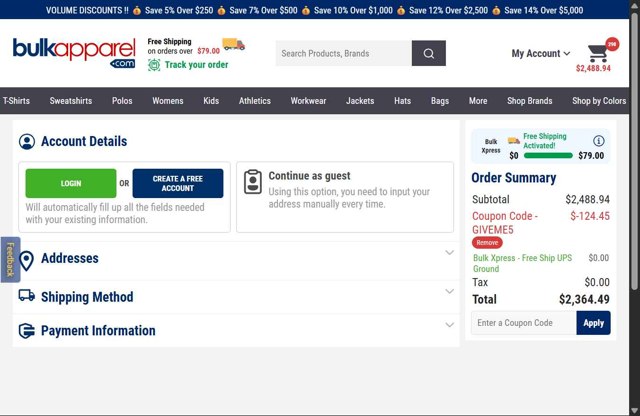Click the Free Shipping Activated text
Viewport: 640px width, 416px height.
(544, 141)
